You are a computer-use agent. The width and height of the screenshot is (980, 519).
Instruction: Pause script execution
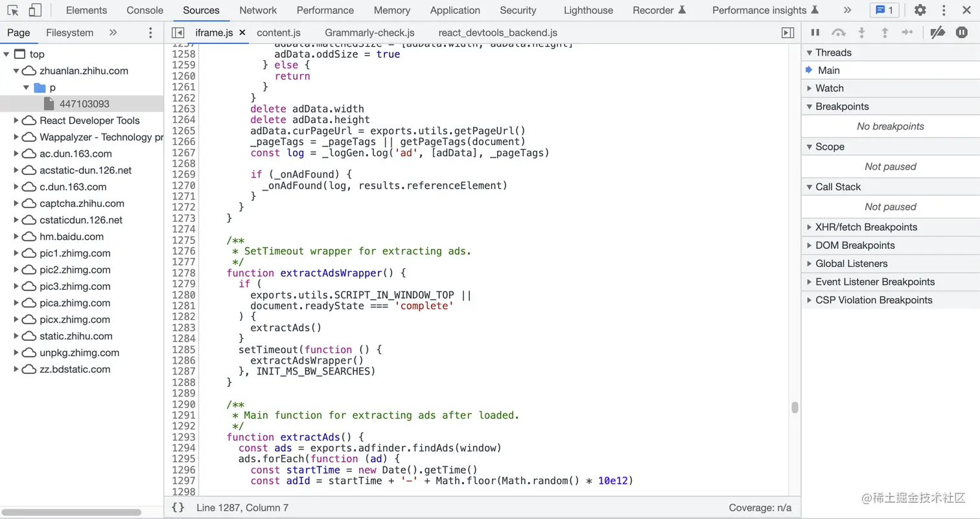[815, 32]
